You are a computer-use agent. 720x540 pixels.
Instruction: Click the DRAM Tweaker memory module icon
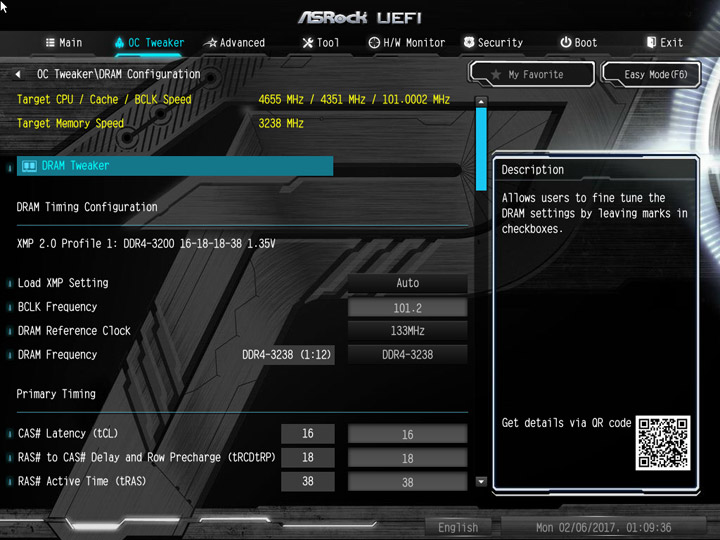click(29, 166)
